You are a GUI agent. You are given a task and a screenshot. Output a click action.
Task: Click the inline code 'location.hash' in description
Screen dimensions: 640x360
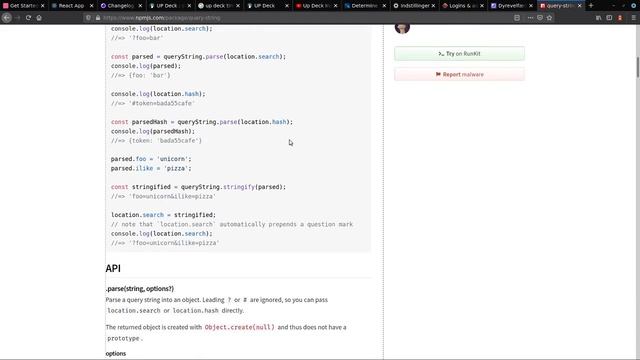coord(195,311)
